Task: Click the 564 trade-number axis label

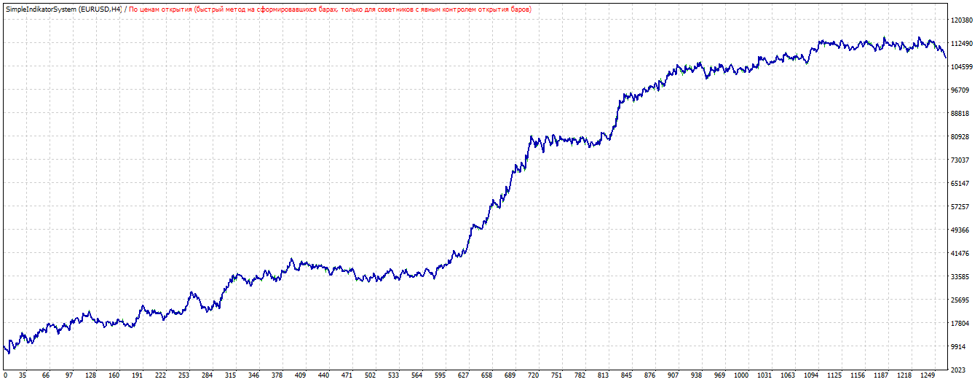Action: coord(416,376)
